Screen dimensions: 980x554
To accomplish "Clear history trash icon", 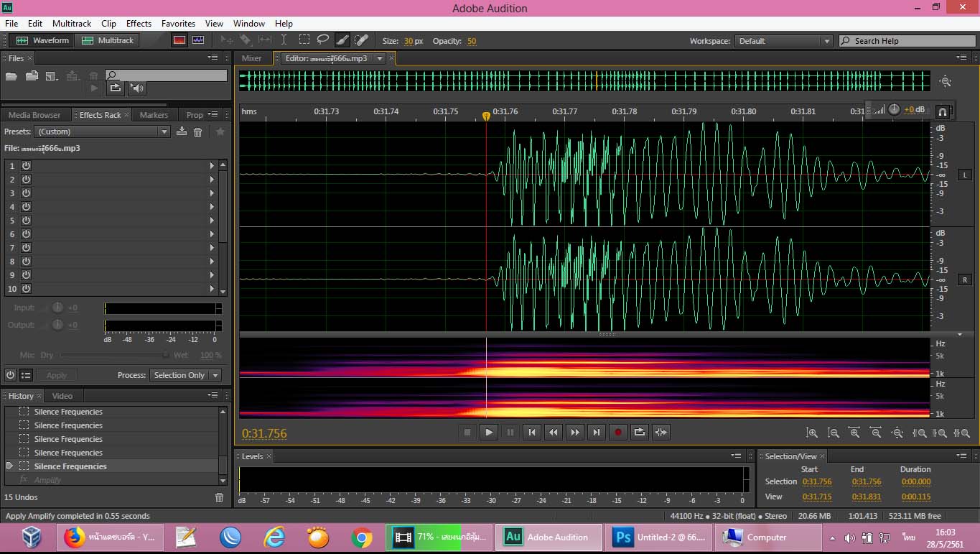I will click(220, 497).
